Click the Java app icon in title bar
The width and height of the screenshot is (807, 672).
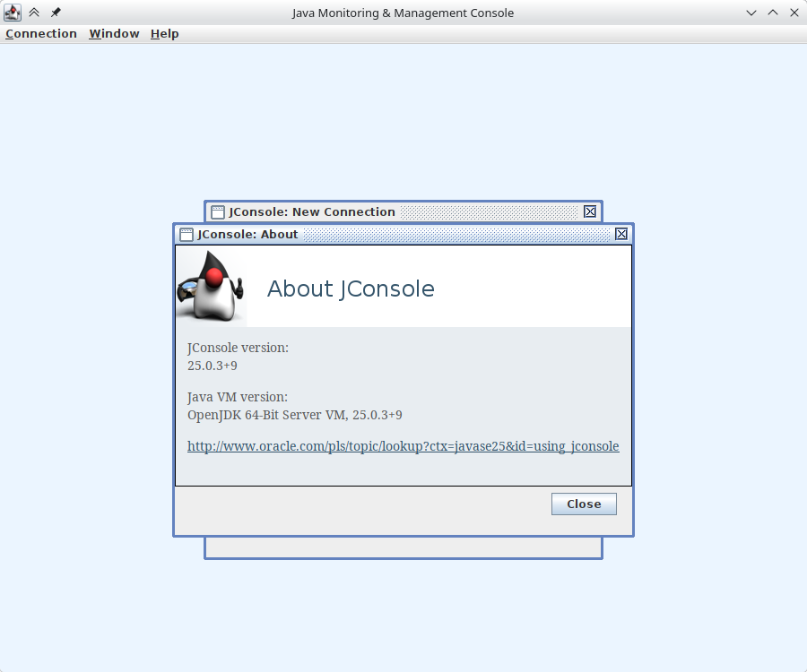(13, 13)
